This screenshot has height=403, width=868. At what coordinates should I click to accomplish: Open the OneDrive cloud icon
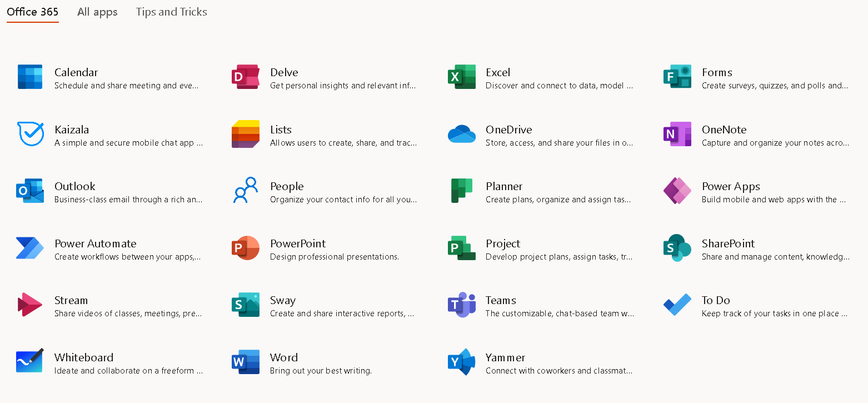461,134
